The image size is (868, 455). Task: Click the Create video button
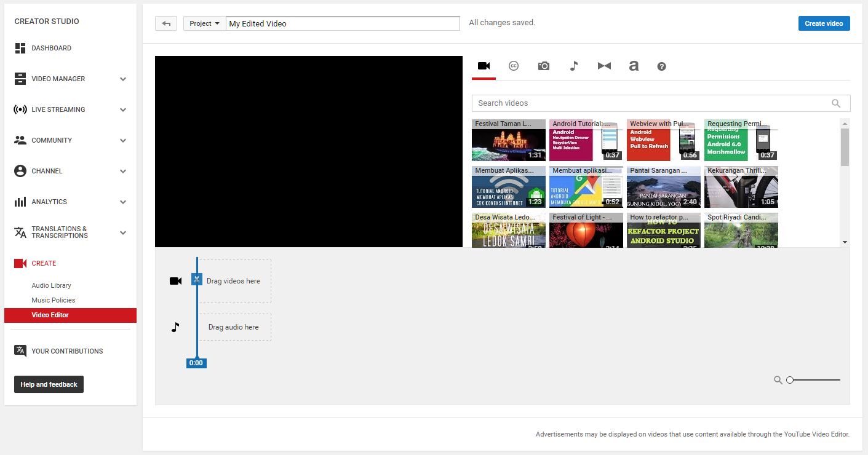pyautogui.click(x=824, y=23)
